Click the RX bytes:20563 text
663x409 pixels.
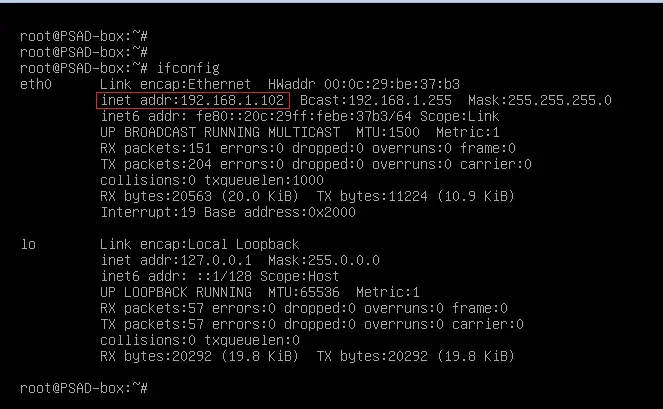(199, 196)
